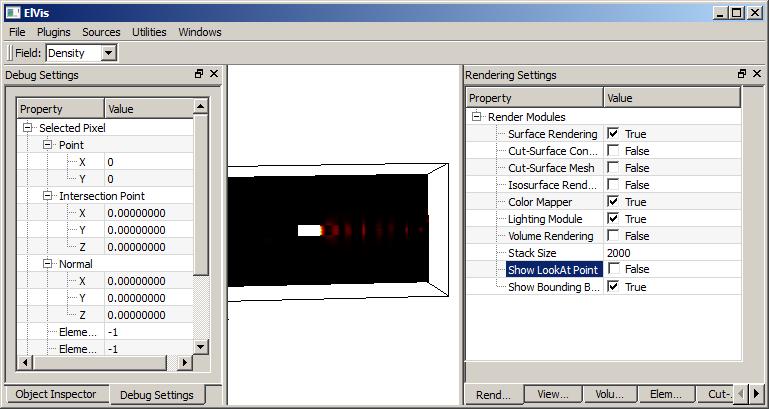This screenshot has width=769, height=409.
Task: Switch to the View... tab
Action: 553,394
